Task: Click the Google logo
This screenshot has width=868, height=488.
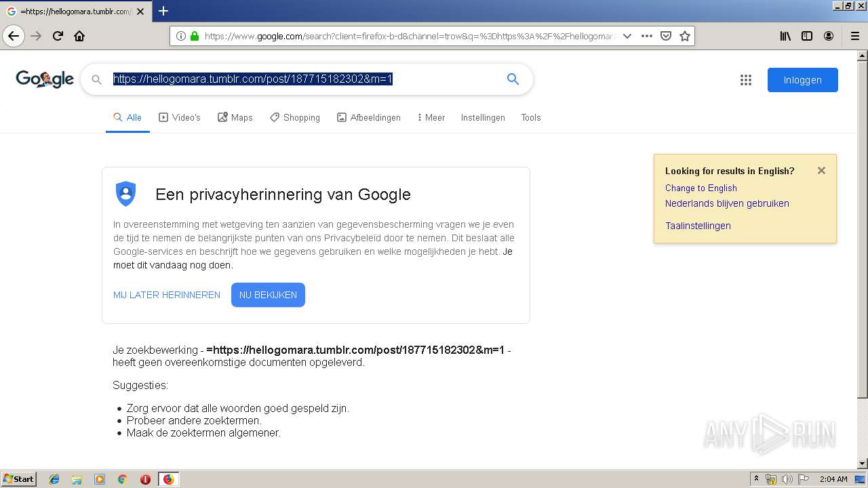Action: pyautogui.click(x=45, y=79)
